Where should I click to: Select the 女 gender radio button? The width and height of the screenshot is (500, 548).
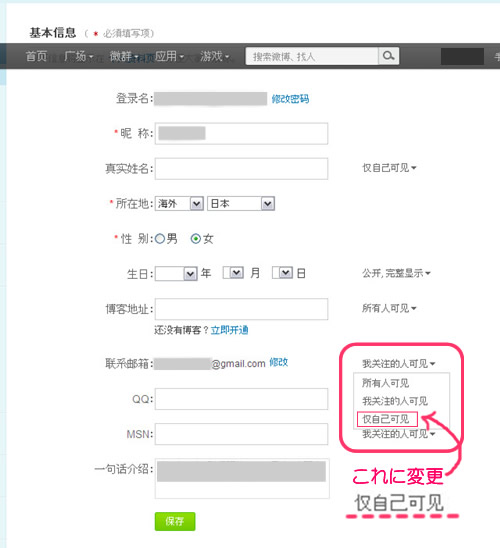point(196,239)
